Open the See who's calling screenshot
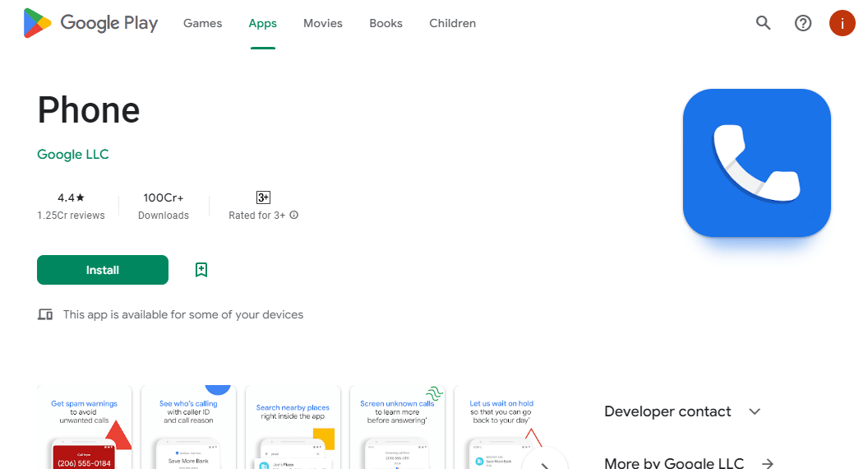 (x=188, y=427)
